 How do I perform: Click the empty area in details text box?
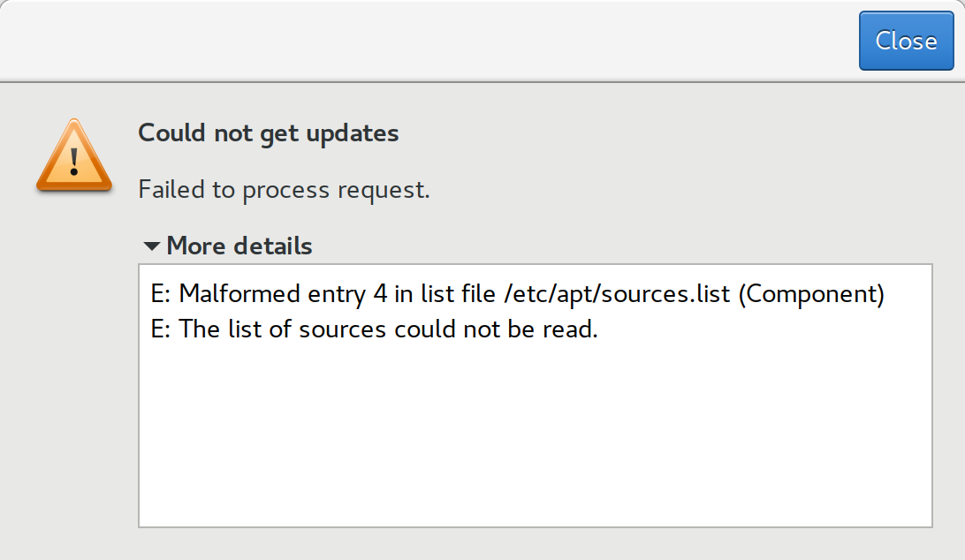tap(536, 437)
